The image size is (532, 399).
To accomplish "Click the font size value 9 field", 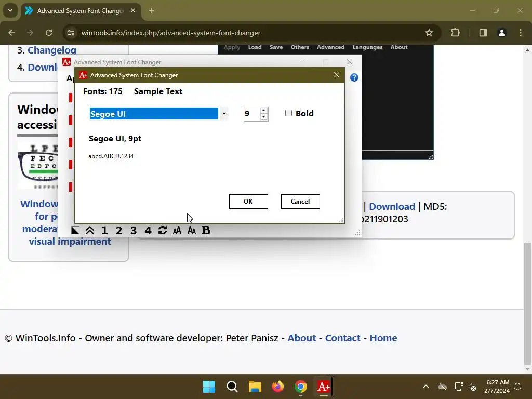I will 252,114.
